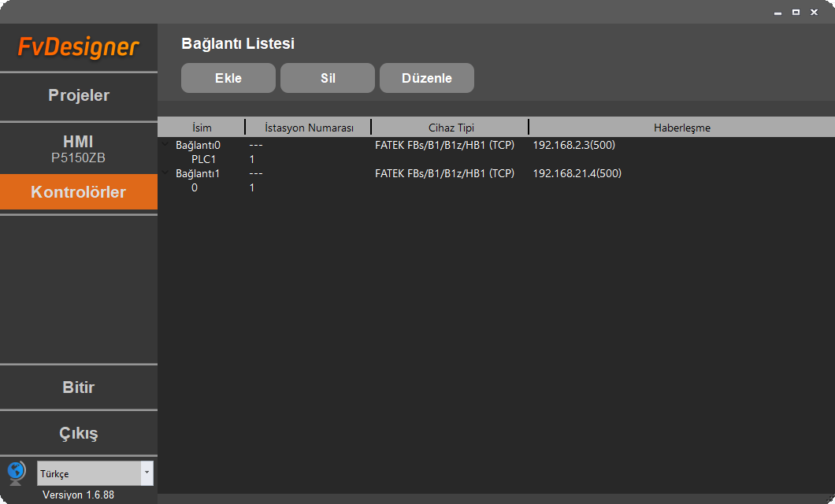Click Bağlantı0's FATEK FBs/B1/B1z/HB1 (TCP) cell
Viewport: 835px width, 504px height.
pos(444,145)
